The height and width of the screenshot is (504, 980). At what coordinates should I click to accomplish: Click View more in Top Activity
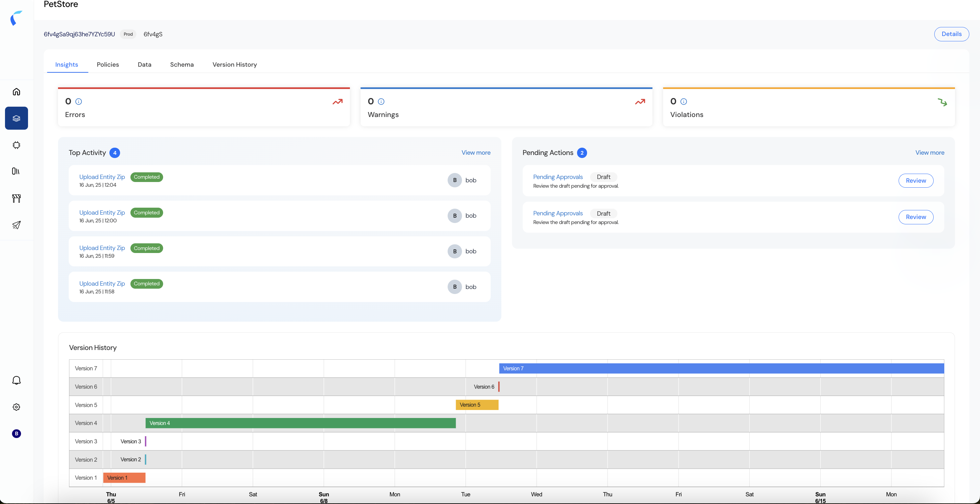pyautogui.click(x=476, y=152)
